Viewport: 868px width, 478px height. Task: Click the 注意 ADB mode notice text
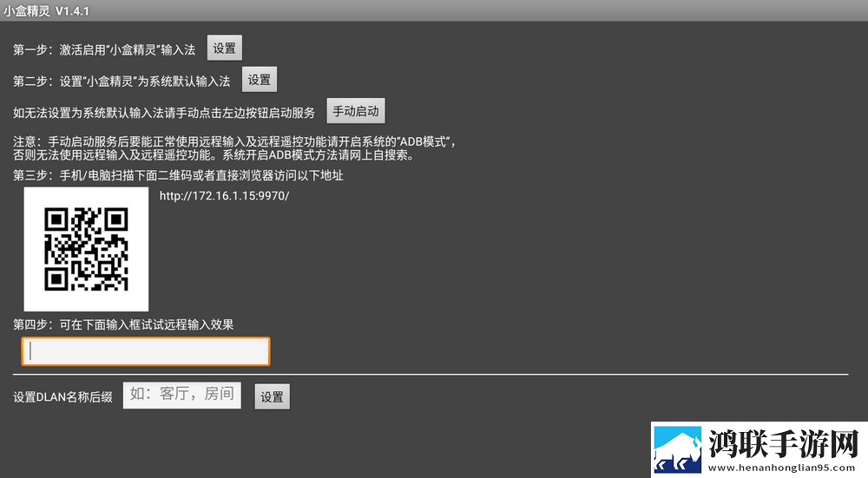pos(234,148)
